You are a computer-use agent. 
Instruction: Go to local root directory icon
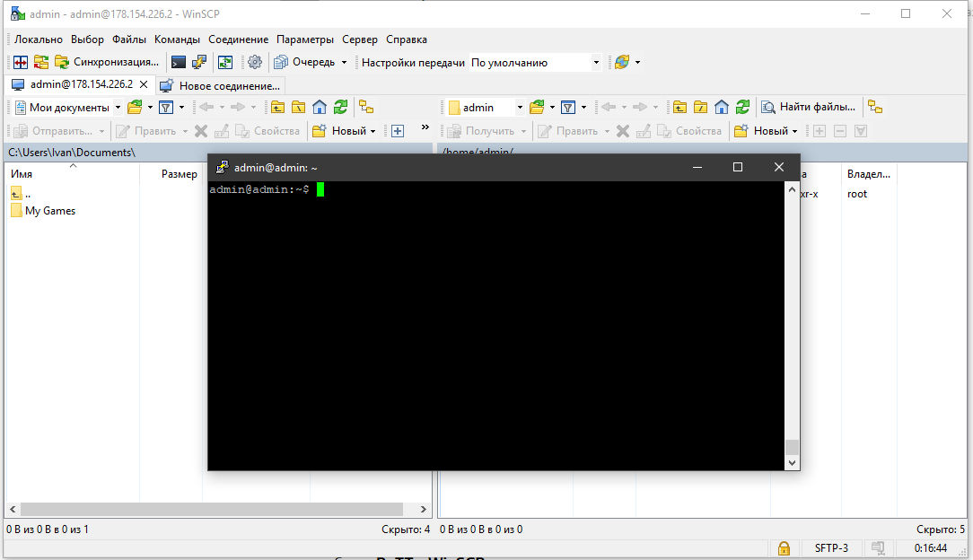pyautogui.click(x=299, y=108)
